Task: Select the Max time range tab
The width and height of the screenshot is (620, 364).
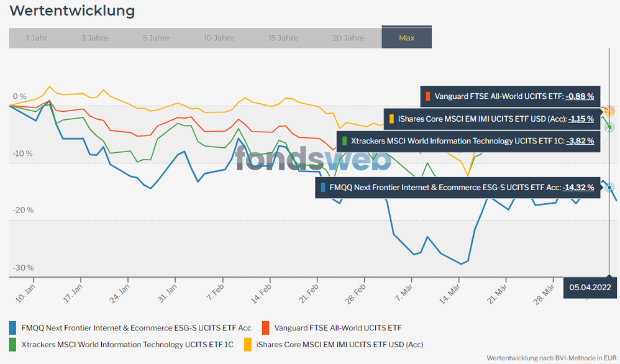Action: pos(406,37)
